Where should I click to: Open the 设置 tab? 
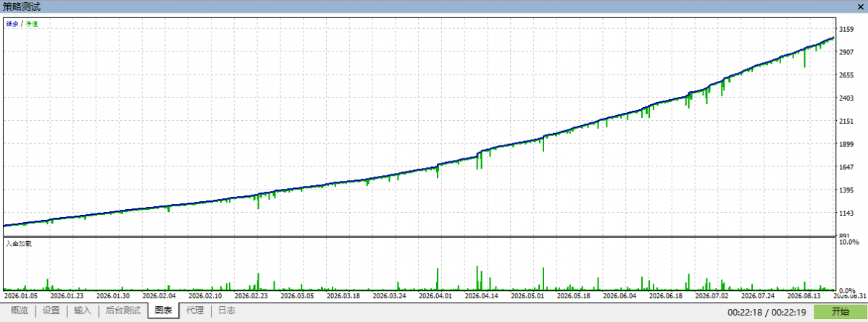pos(51,311)
